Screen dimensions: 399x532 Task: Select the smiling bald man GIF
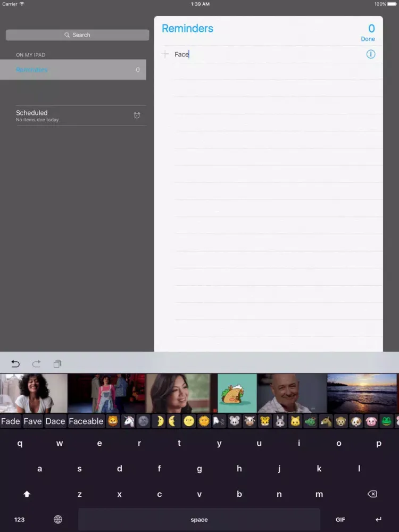292,393
